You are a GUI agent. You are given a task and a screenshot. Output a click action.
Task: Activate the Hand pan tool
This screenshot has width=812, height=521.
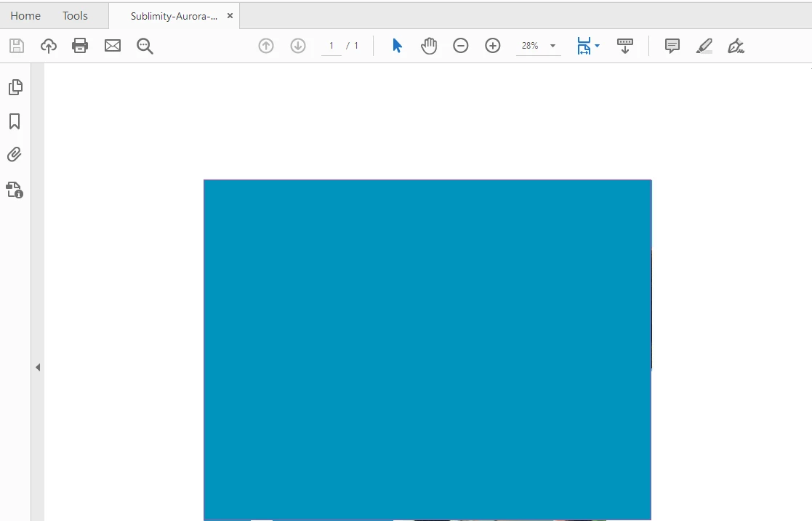(429, 46)
